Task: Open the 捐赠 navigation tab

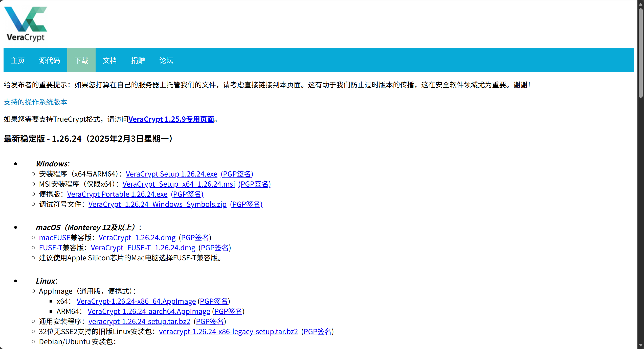Action: (138, 60)
